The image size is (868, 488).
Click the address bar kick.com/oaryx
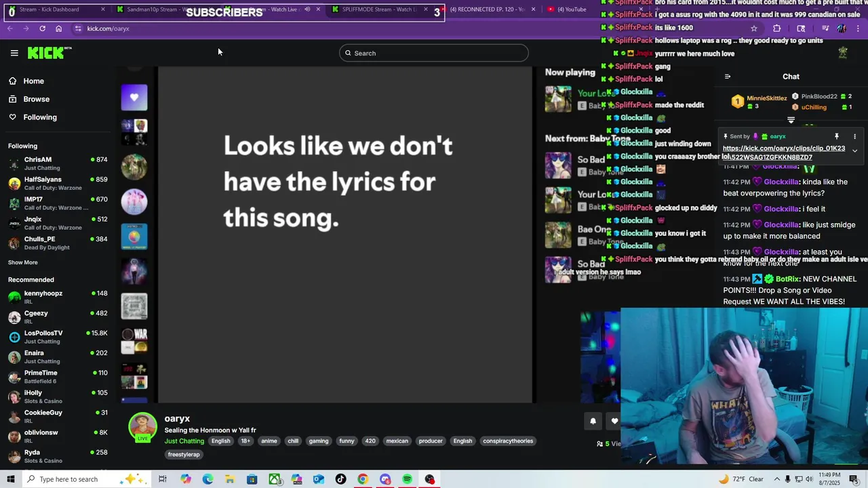(108, 28)
